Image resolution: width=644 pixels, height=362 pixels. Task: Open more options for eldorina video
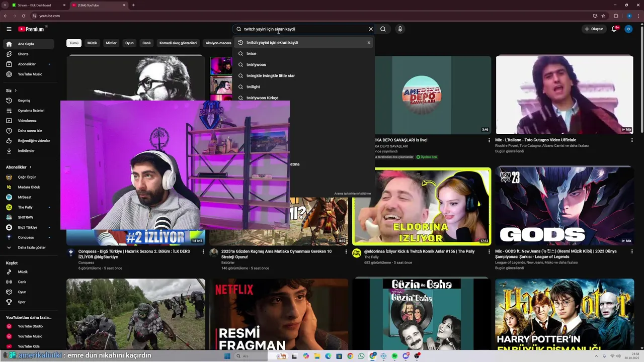tap(489, 251)
